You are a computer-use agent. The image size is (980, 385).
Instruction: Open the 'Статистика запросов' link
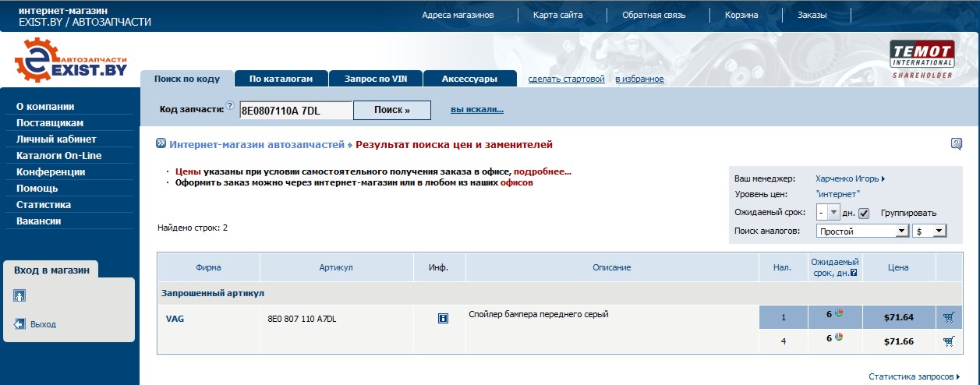coord(914,376)
